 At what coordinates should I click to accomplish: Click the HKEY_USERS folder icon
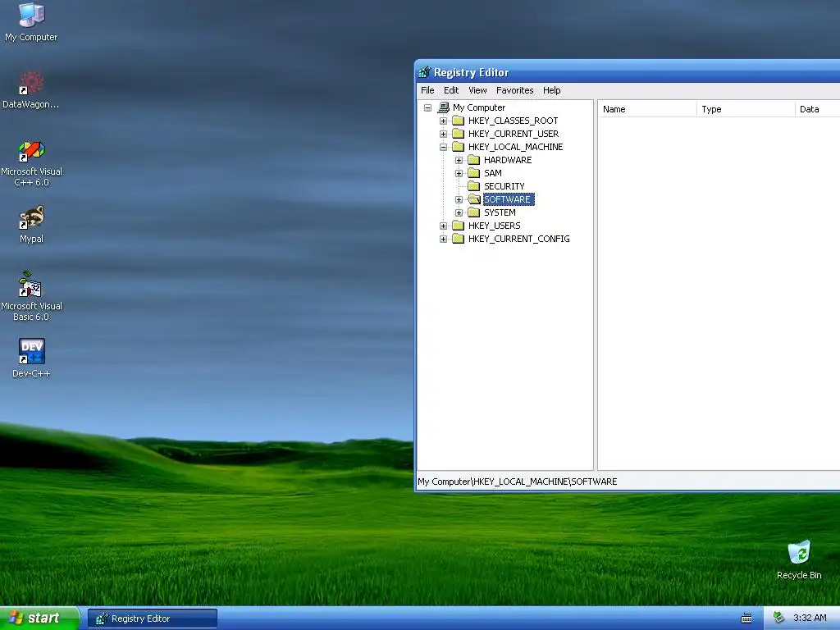(x=458, y=226)
